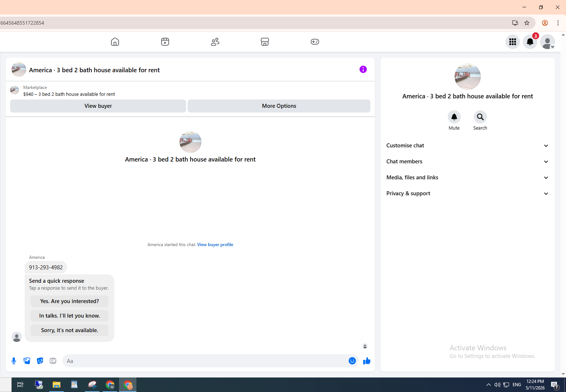Screen dimensions: 566x392
Task: Open Task View on the taskbar
Action: [x=20, y=385]
